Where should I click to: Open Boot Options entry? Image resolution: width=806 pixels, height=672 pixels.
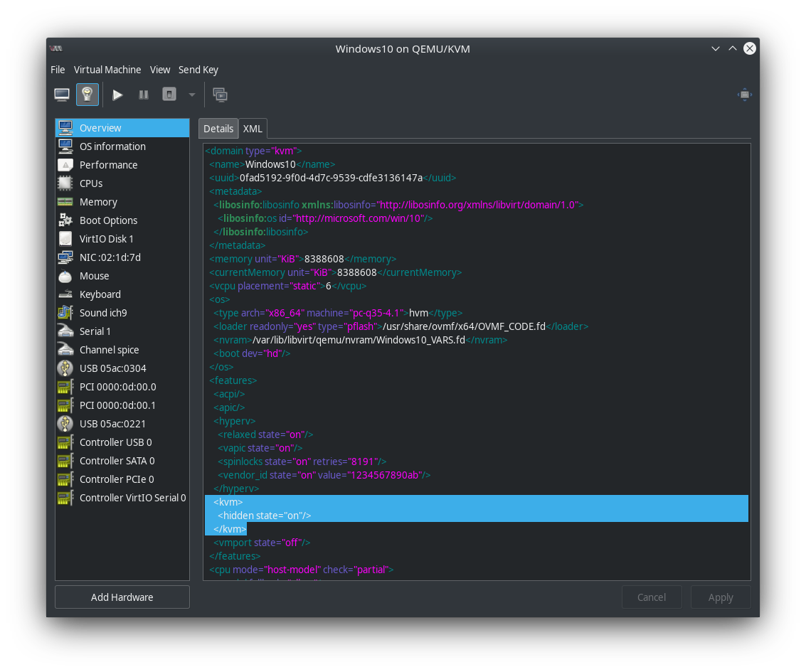122,220
